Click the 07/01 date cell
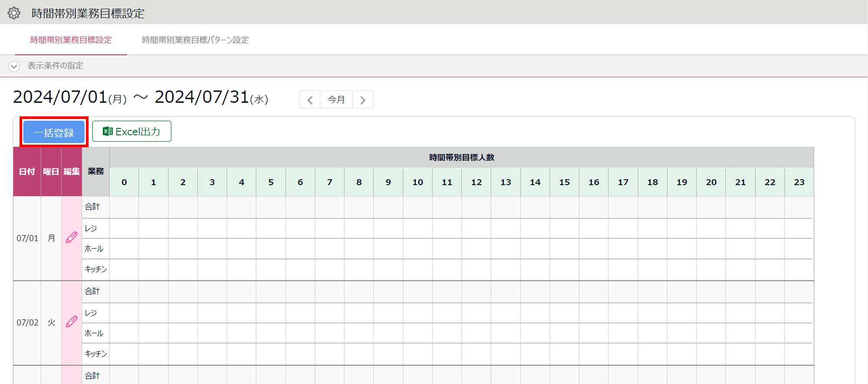868x384 pixels. coord(27,238)
